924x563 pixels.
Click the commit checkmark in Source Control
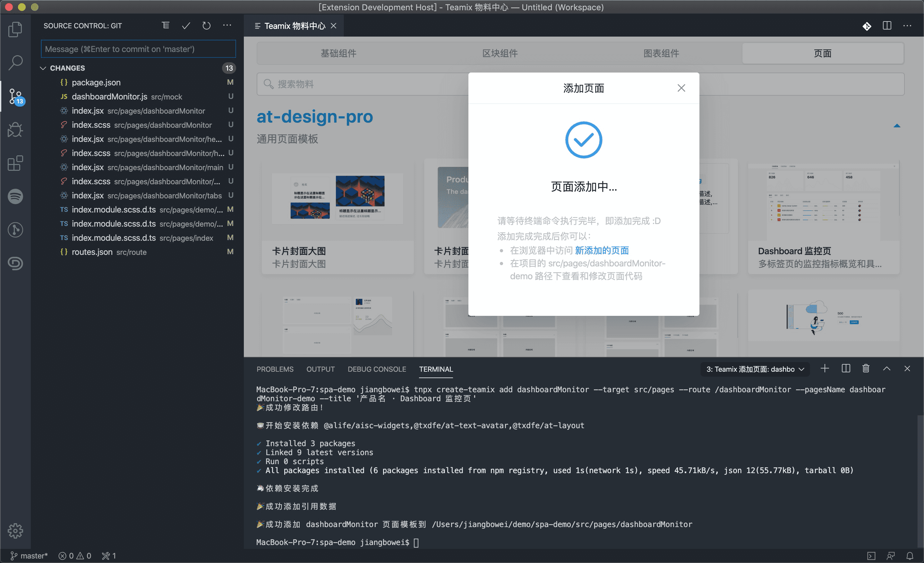[186, 25]
